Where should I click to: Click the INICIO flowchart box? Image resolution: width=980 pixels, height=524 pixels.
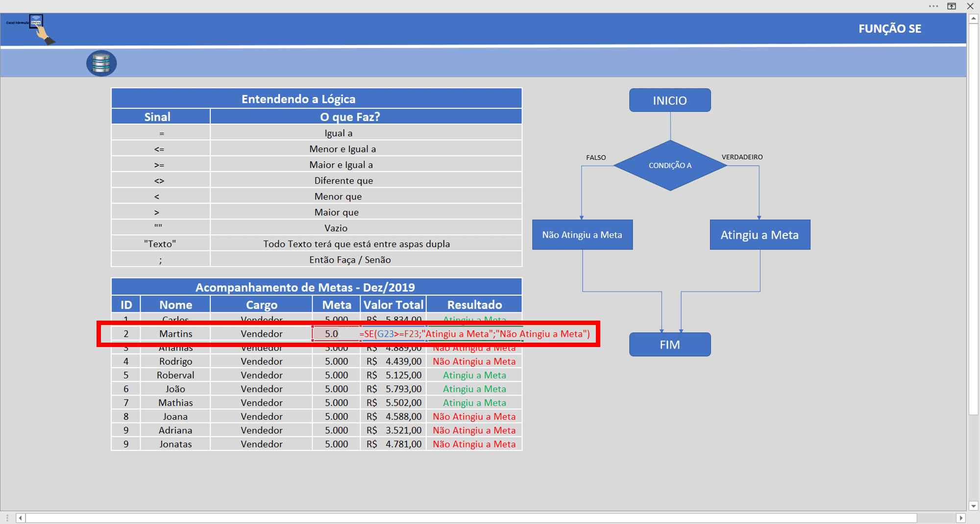pos(670,100)
